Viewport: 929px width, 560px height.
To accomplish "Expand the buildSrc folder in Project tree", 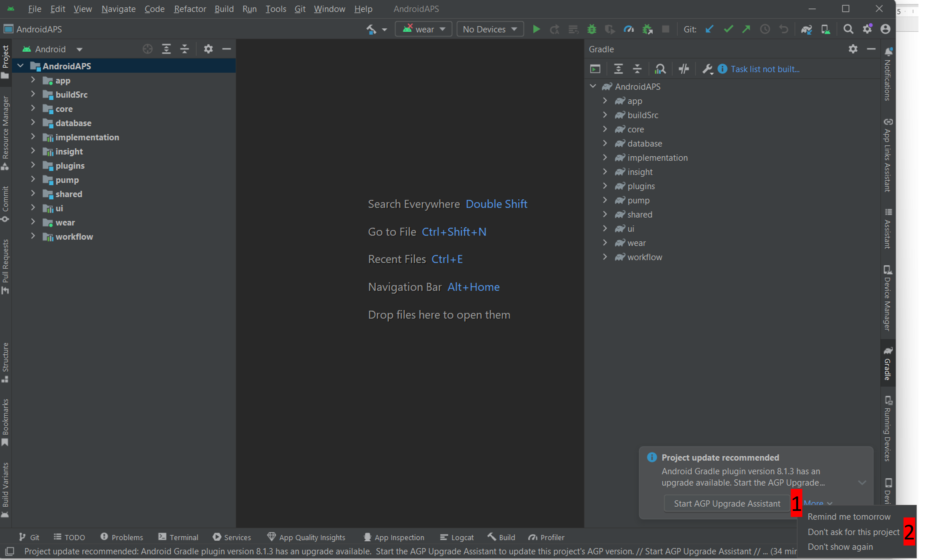I will tap(33, 94).
